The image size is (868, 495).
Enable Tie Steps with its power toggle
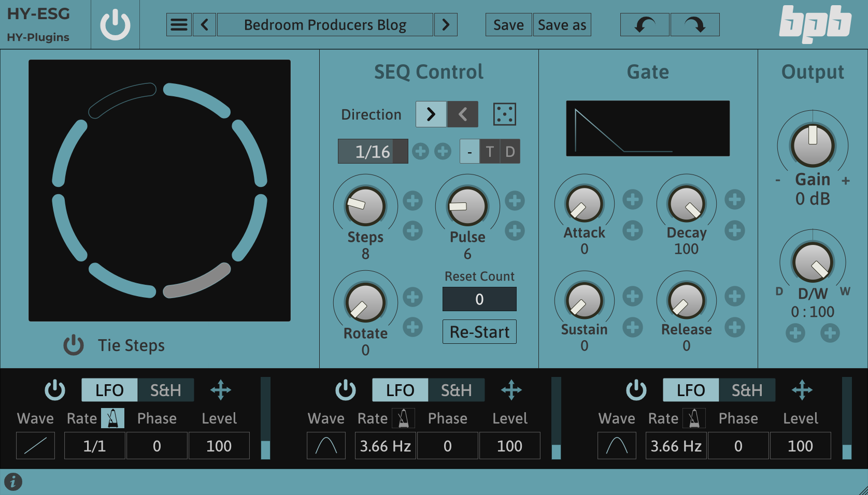coord(73,345)
